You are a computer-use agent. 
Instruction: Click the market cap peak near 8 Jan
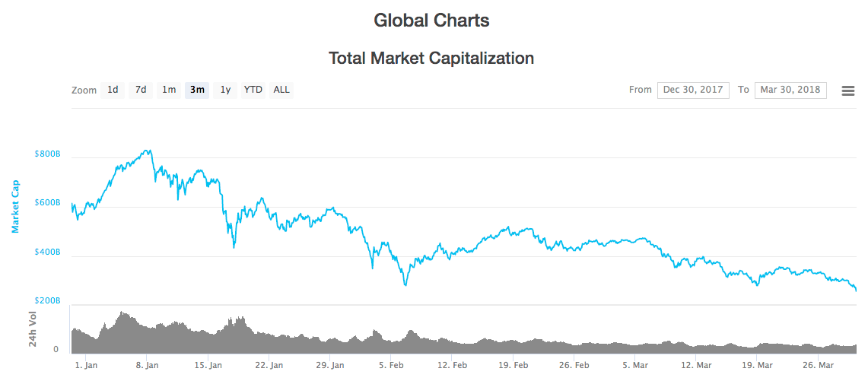[148, 151]
